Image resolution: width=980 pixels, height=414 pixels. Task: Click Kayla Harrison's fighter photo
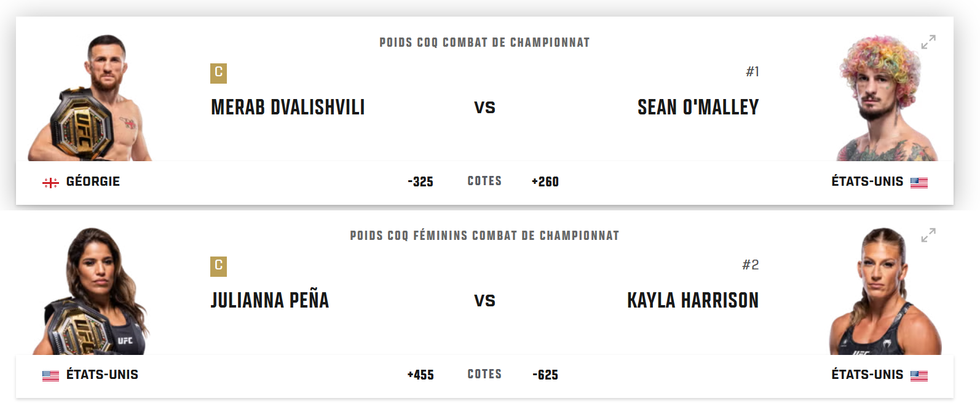[x=885, y=292]
